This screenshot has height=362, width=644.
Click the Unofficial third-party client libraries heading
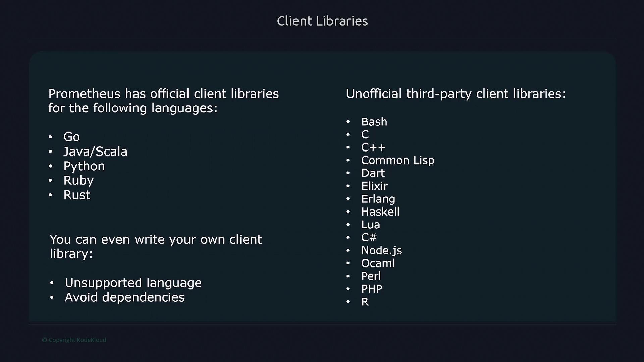[x=455, y=94]
